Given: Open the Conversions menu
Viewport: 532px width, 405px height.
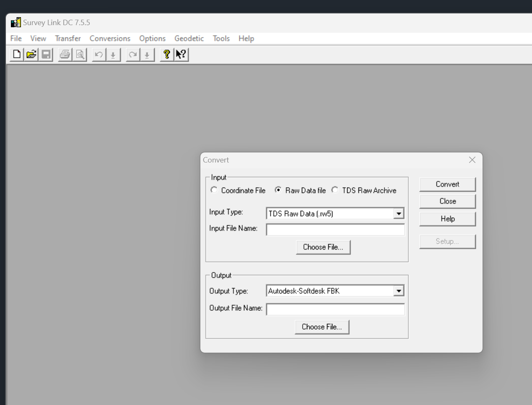Looking at the screenshot, I should (109, 38).
